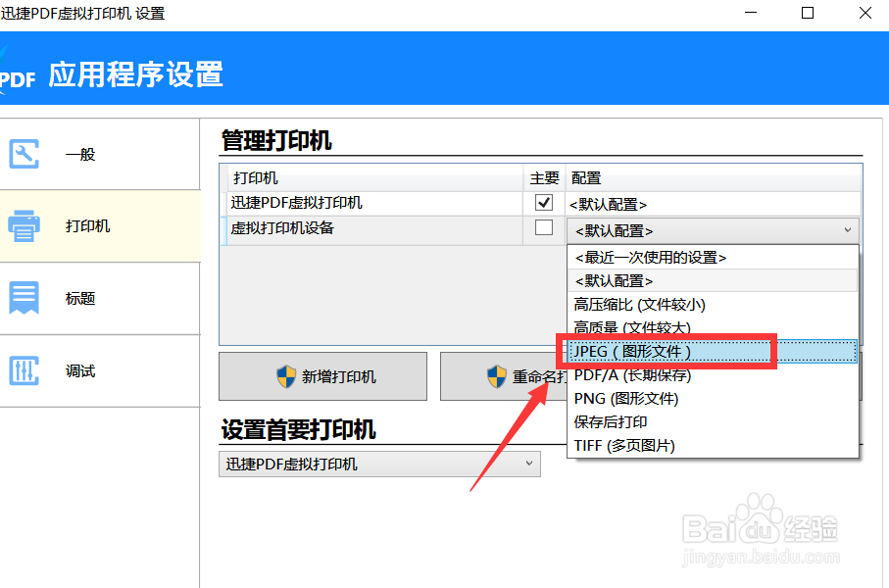Click the shield icon on 新增打印机
Viewport: 889px width, 588px height.
coord(286,376)
